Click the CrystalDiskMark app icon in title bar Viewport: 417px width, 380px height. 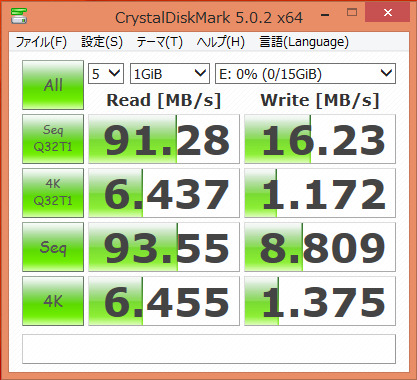tap(19, 16)
